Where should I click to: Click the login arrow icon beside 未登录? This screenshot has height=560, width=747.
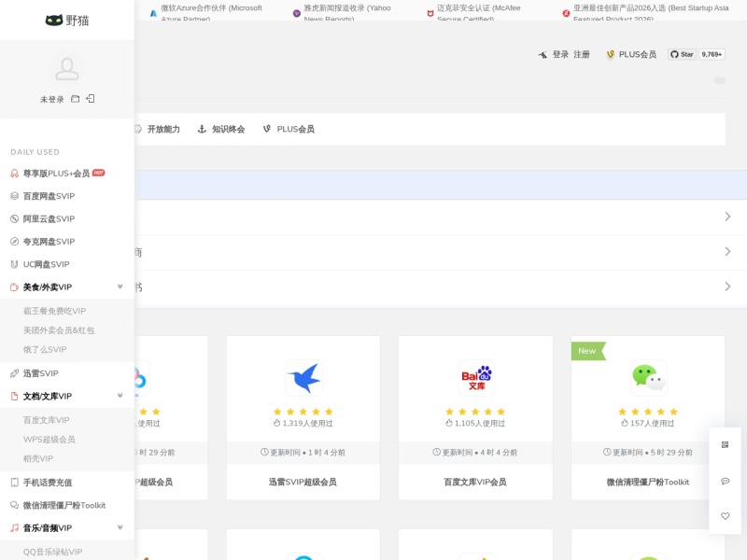[x=90, y=99]
